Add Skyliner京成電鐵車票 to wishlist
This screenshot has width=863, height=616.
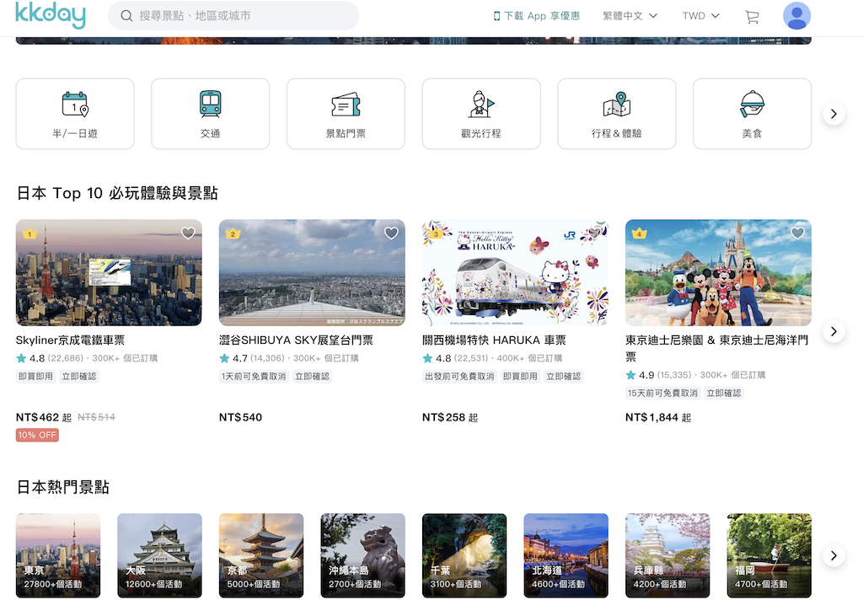[188, 233]
